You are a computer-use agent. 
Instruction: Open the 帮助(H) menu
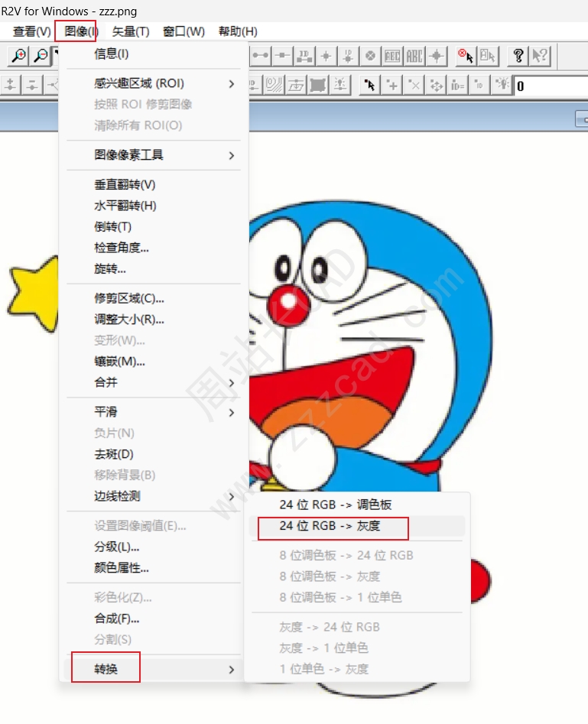point(238,31)
